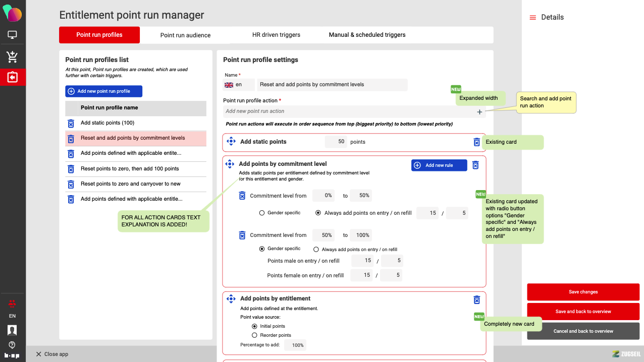Click Add new point run profile button

(x=103, y=91)
